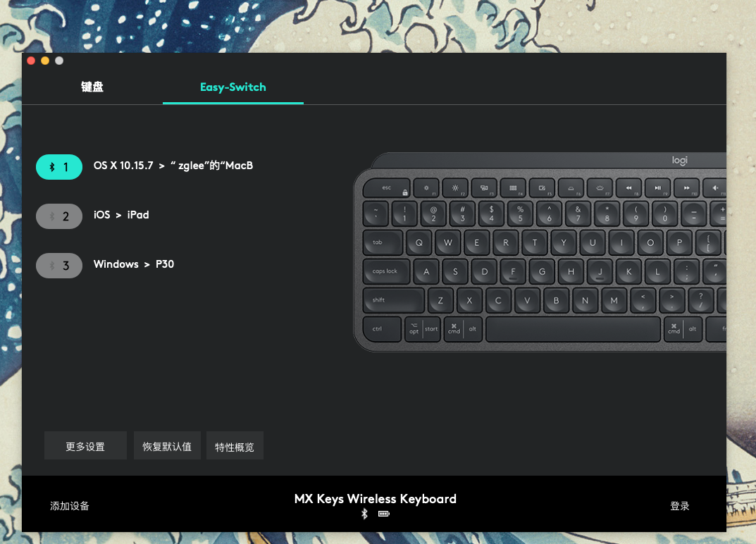Image resolution: width=756 pixels, height=544 pixels.
Task: Click the right cmd/alt key
Action: [683, 329]
